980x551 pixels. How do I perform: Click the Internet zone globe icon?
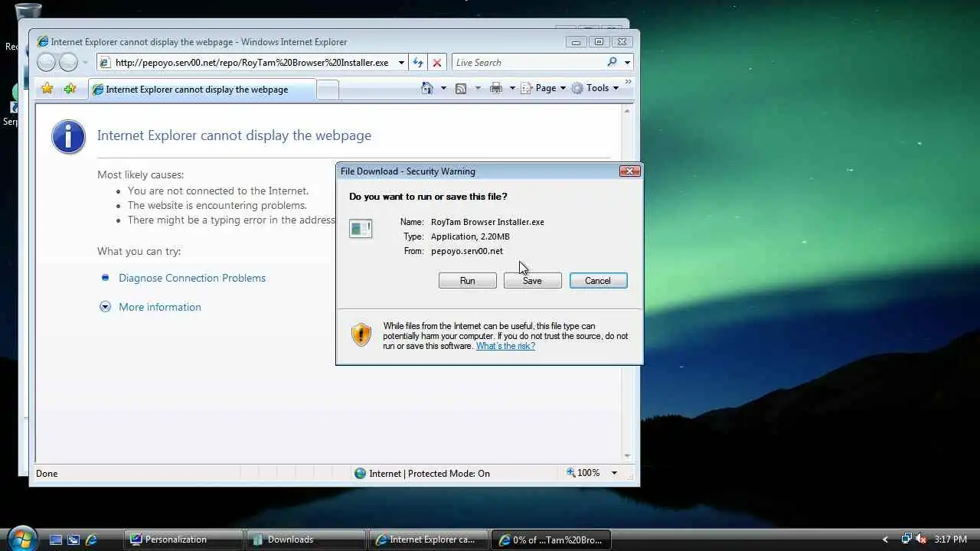click(360, 473)
